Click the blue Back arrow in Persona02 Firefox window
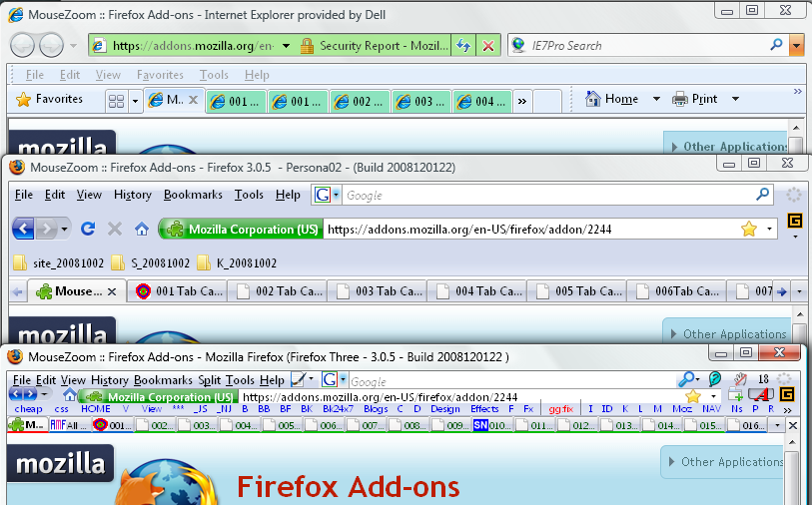Screen dimensions: 812x505 (23, 229)
